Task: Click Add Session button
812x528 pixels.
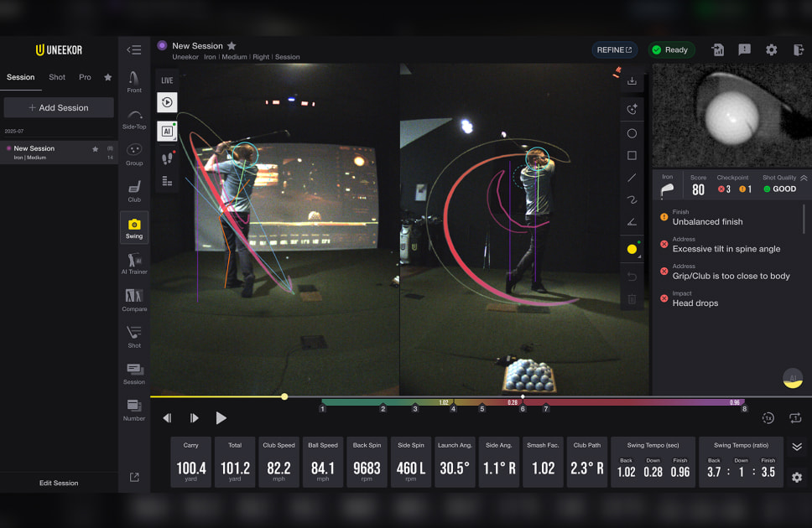Action: [59, 107]
